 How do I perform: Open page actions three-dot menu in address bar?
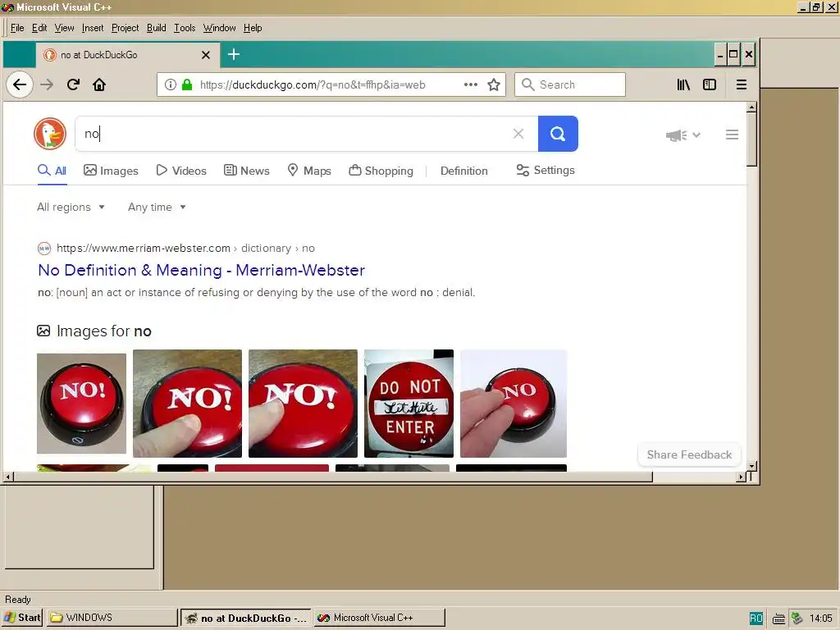[470, 84]
